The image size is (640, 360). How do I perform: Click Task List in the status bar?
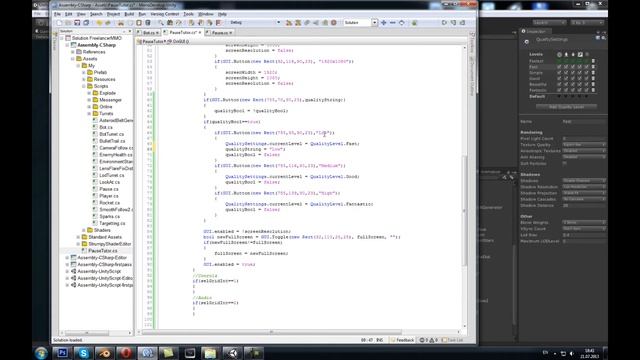tap(453, 340)
